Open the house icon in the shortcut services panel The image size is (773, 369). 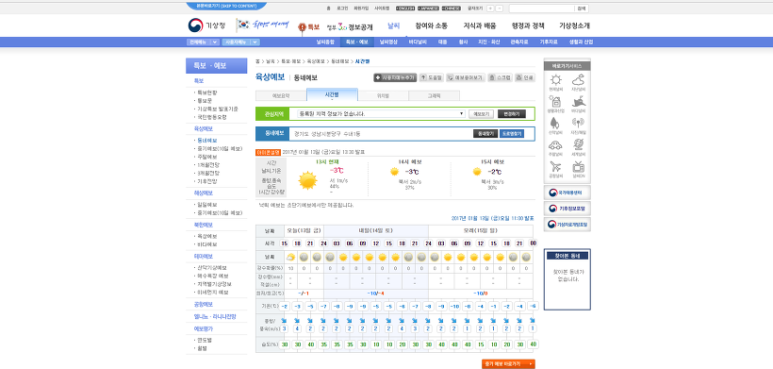click(556, 101)
